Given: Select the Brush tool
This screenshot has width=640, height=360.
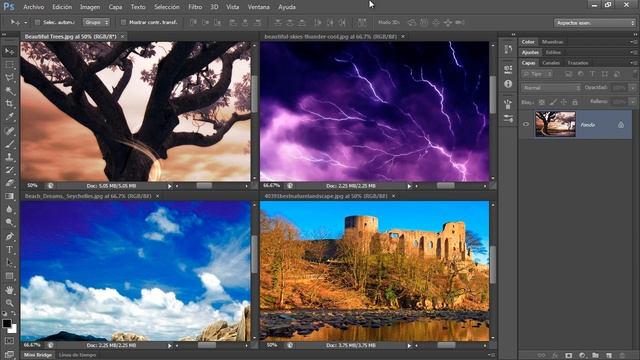Looking at the screenshot, I should (x=9, y=144).
